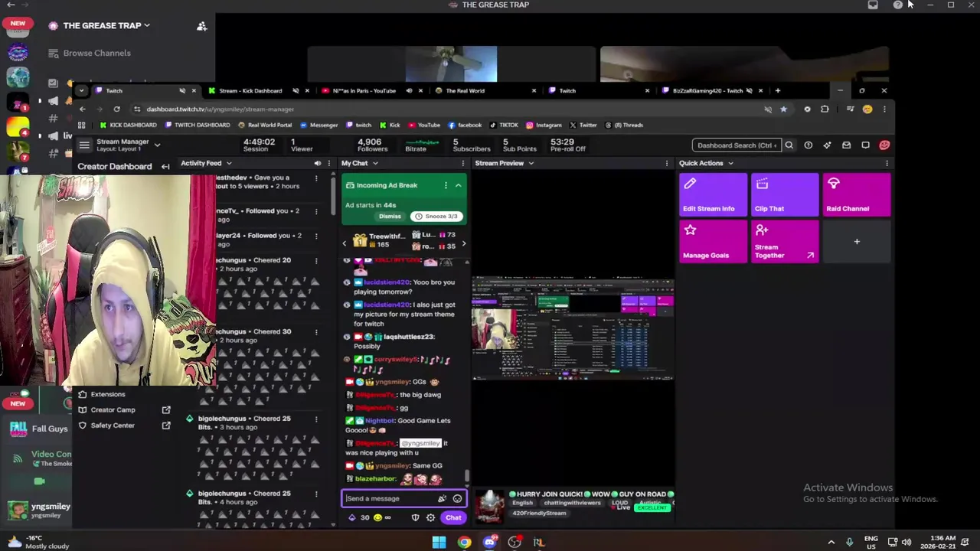Image resolution: width=980 pixels, height=551 pixels.
Task: Expand the Stream Preview dropdown
Action: tap(531, 163)
